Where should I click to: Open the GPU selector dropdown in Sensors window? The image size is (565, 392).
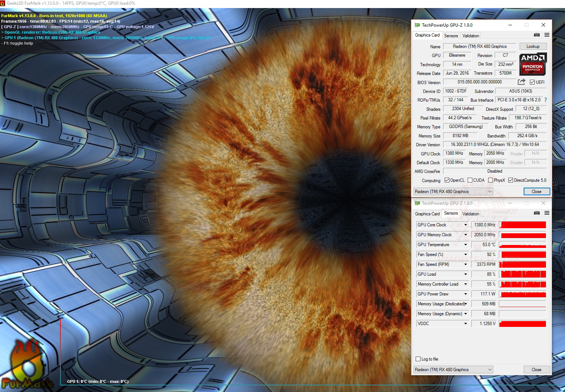tap(453, 370)
